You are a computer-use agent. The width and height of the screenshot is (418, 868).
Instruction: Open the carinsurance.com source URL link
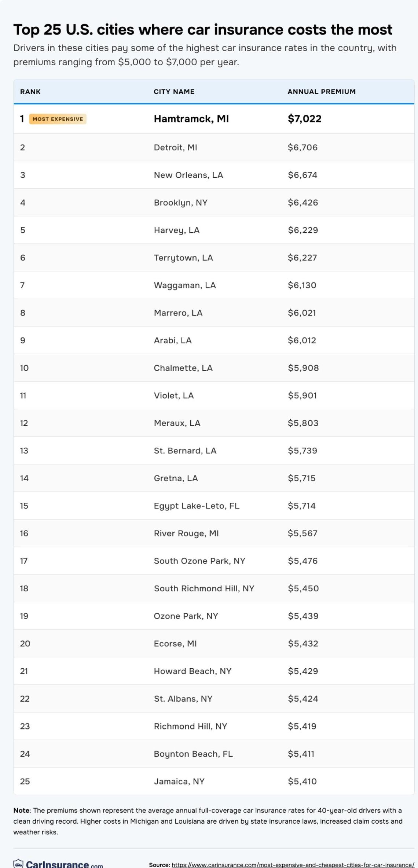pos(293,865)
